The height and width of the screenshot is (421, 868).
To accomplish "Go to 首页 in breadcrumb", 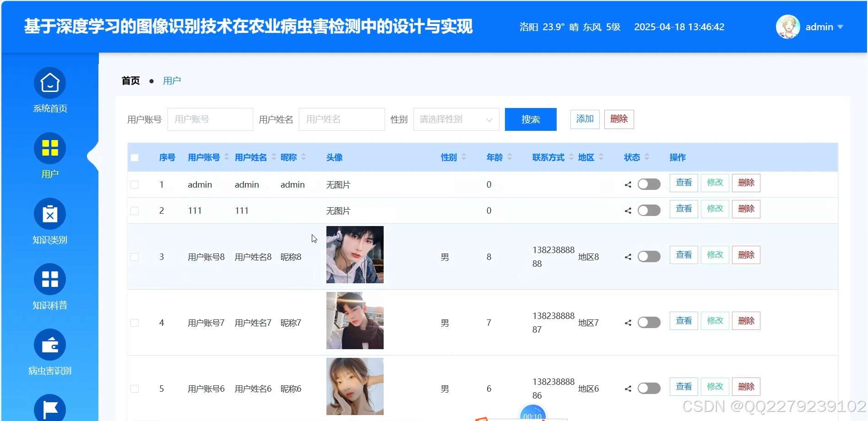I will (130, 81).
